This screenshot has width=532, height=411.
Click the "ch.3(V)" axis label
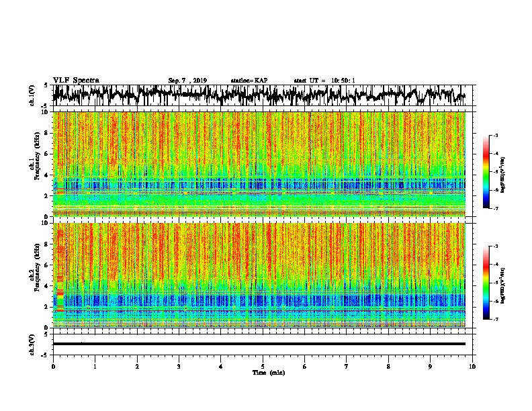coord(32,345)
